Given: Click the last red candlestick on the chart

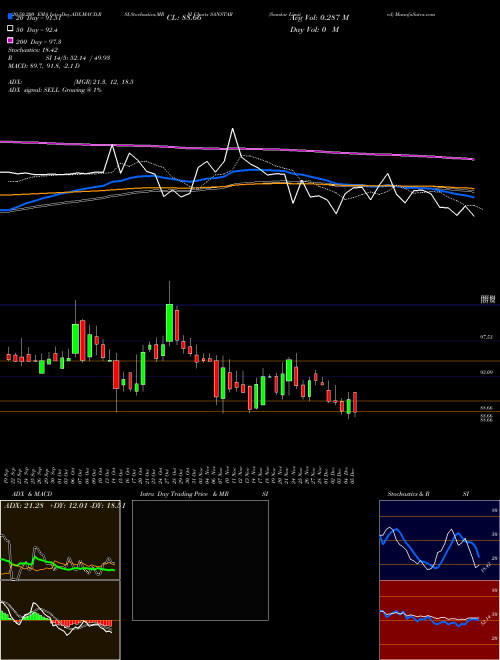Looking at the screenshot, I should (x=355, y=402).
